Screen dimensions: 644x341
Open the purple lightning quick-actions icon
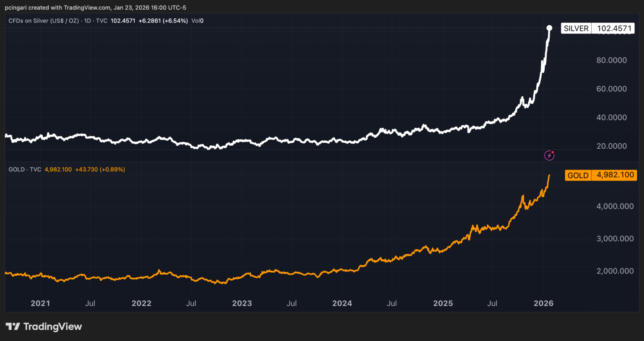point(550,155)
